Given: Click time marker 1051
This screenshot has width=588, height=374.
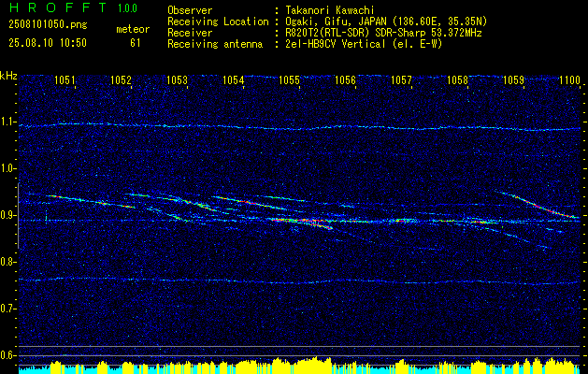Looking at the screenshot, I should (65, 80).
